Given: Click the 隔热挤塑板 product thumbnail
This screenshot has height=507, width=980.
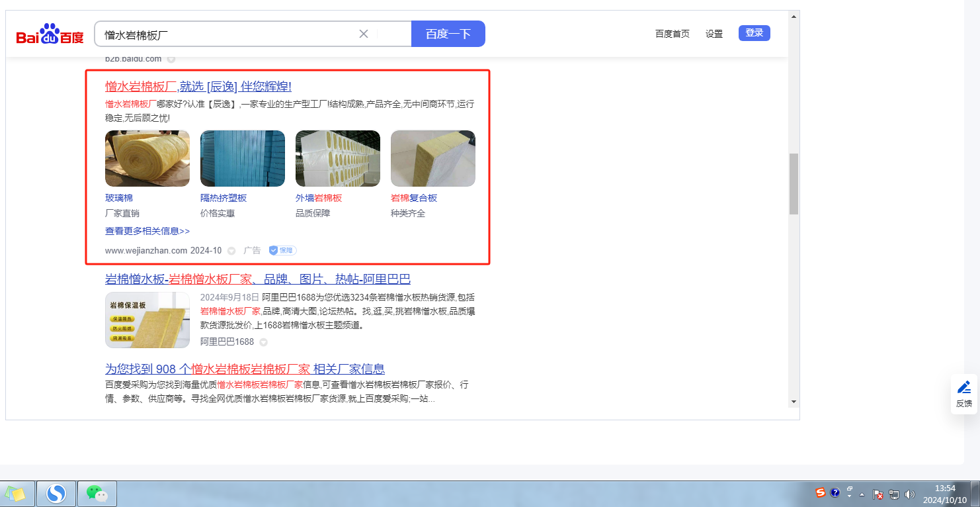Looking at the screenshot, I should click(x=243, y=158).
